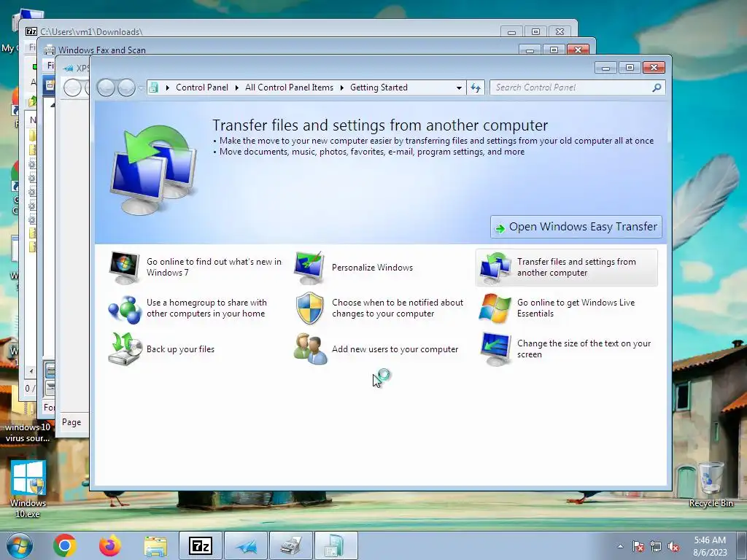Click the small two-monitor icon beside 'Transfer files and settings'
The height and width of the screenshot is (560, 747).
tap(495, 267)
